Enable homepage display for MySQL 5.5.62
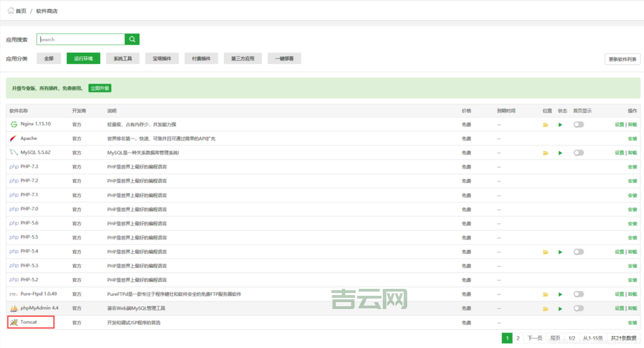The image size is (644, 348). [579, 153]
